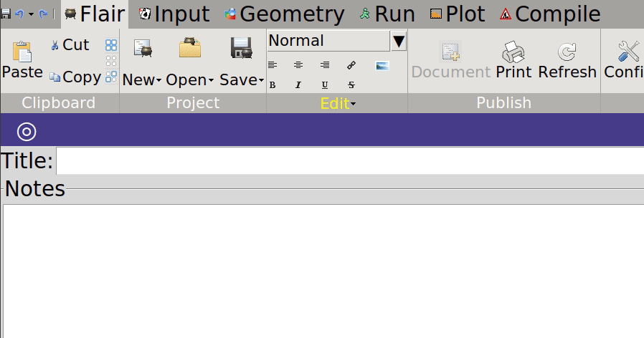Refresh the Flair view
Image resolution: width=644 pixels, height=338 pixels.
click(567, 60)
